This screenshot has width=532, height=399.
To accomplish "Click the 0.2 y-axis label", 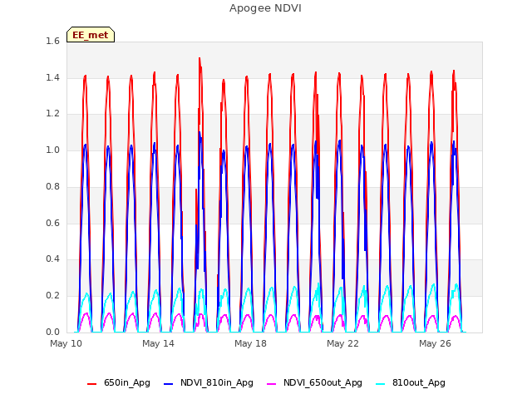I will [x=52, y=296].
